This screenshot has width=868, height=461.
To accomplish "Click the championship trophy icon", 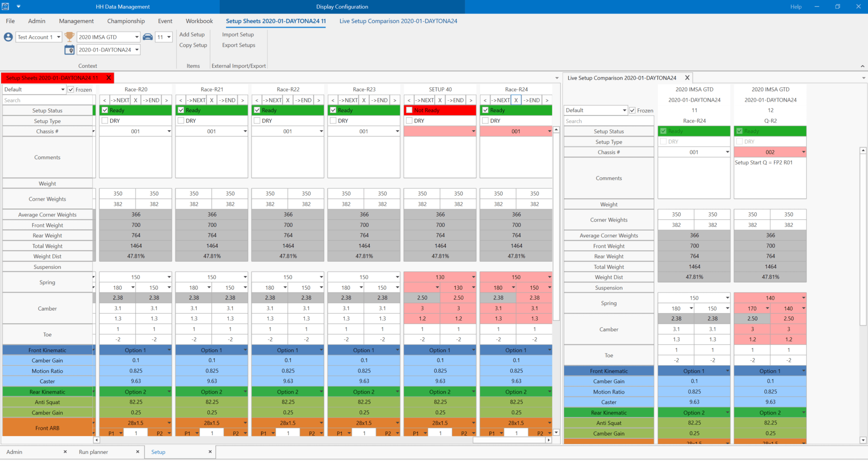I will (x=69, y=37).
